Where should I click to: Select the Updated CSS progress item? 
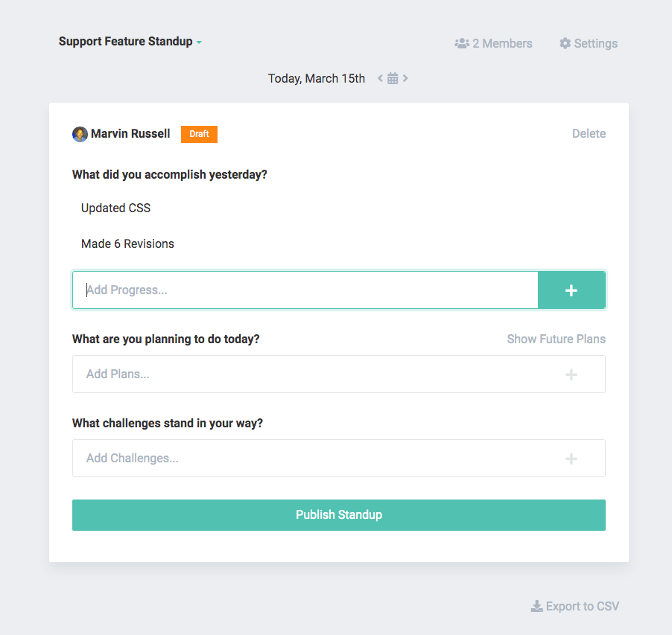pyautogui.click(x=115, y=208)
